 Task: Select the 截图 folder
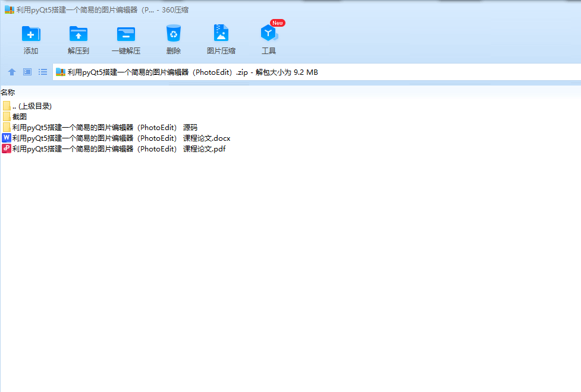tap(14, 116)
